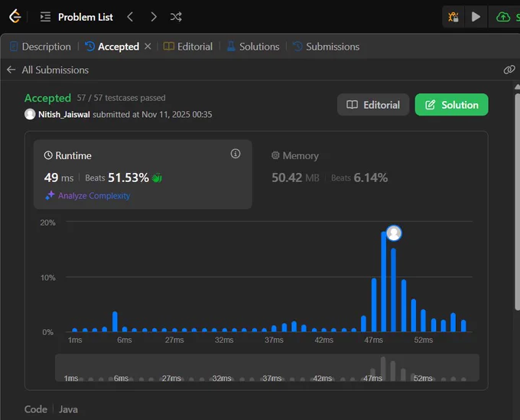This screenshot has width=520, height=420.
Task: Open Nitish_Jaiswal user profile link
Action: click(64, 115)
